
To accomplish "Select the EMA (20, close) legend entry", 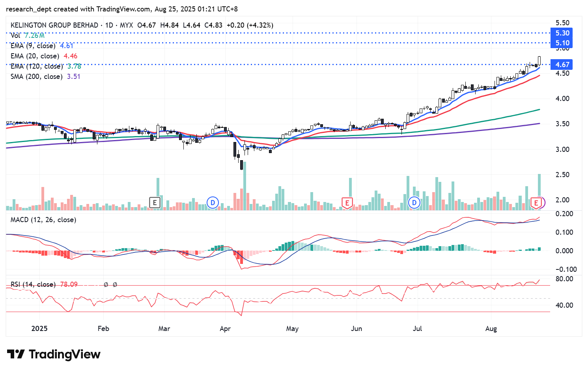I will click(x=44, y=56).
